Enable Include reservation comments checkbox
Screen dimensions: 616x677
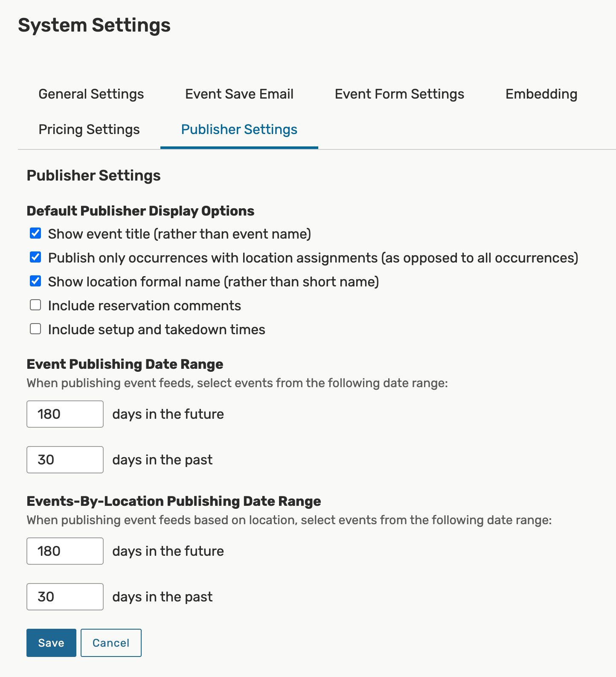pyautogui.click(x=35, y=305)
